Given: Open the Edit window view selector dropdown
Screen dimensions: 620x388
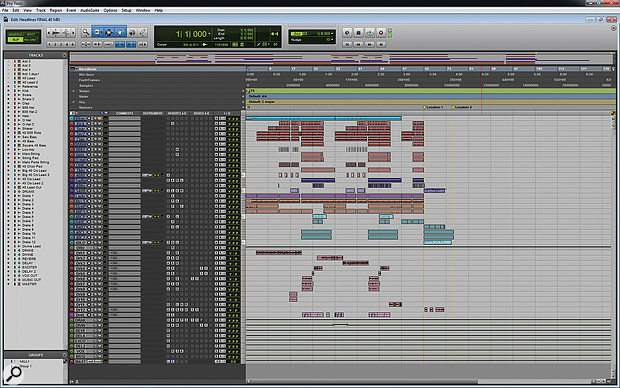Looking at the screenshot, I should (74, 114).
